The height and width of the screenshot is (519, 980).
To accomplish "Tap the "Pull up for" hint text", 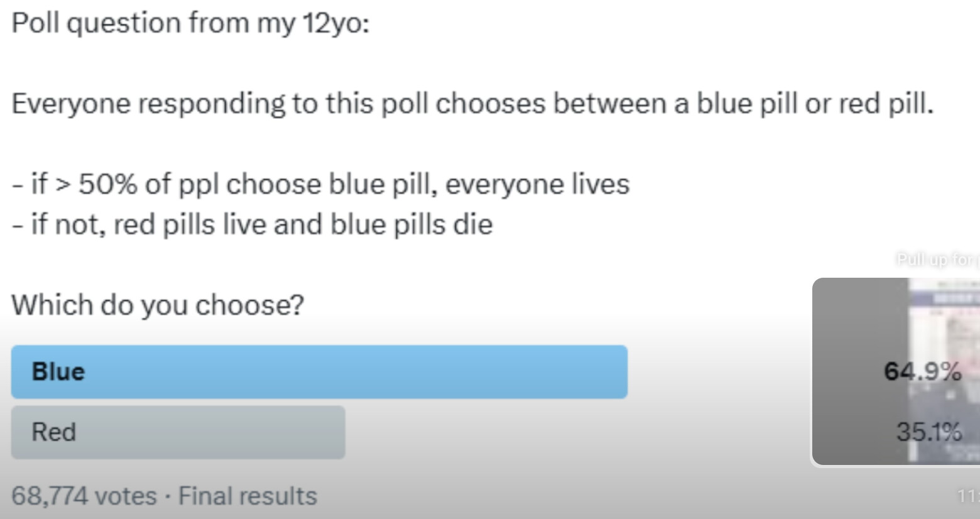I will [937, 259].
